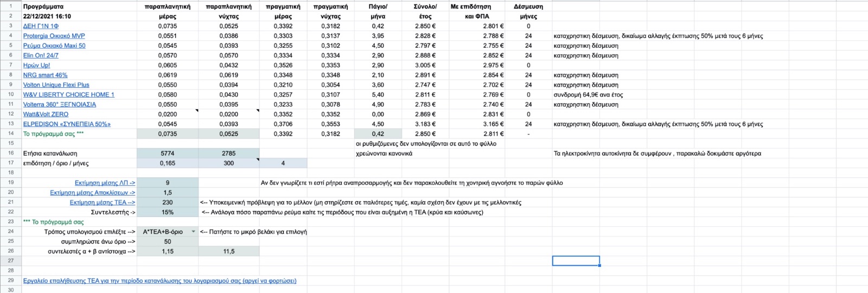868x293 pixels.
Task: Open the Volton Unique Flexi Plus link
Action: coord(56,85)
